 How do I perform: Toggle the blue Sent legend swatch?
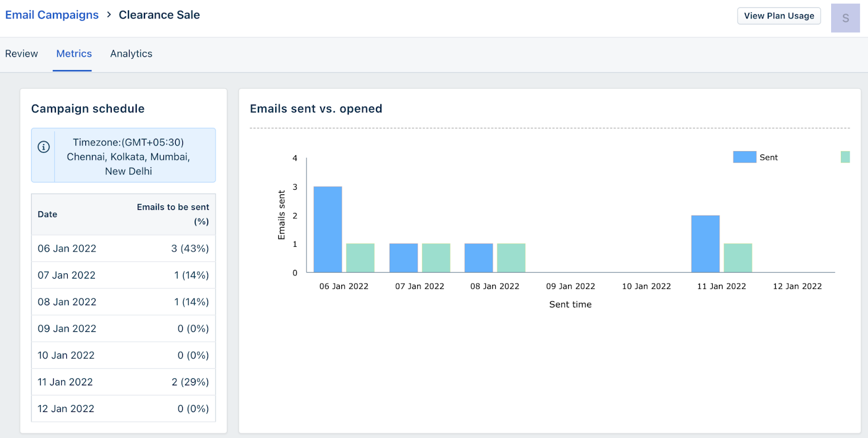pos(744,157)
